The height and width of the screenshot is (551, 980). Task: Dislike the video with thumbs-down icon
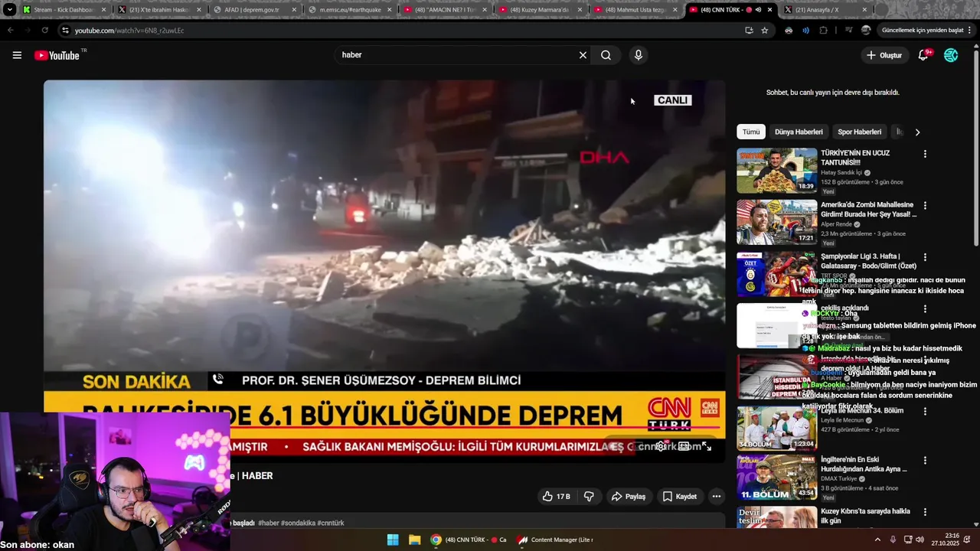[x=589, y=497]
